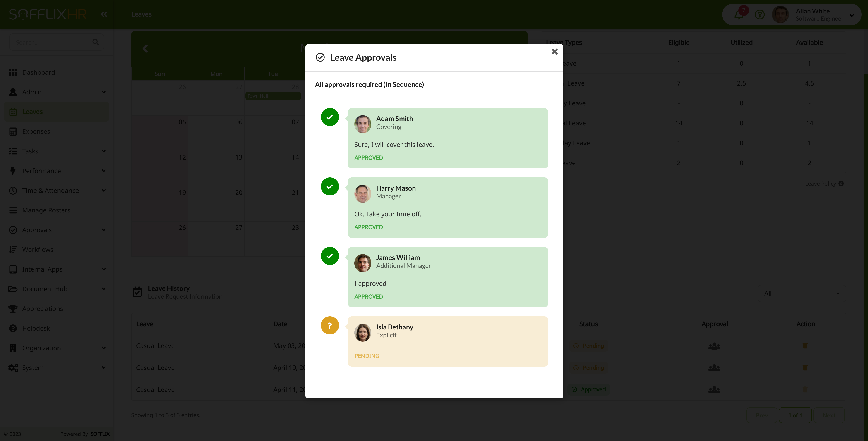Delete the April 19 leave request
This screenshot has height=441, width=868.
[x=805, y=367]
